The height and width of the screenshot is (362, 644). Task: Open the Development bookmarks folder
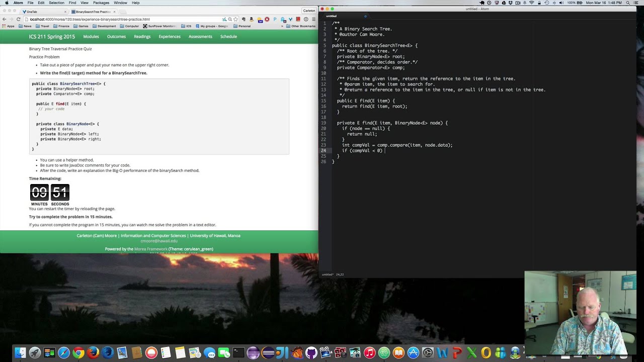105,26
